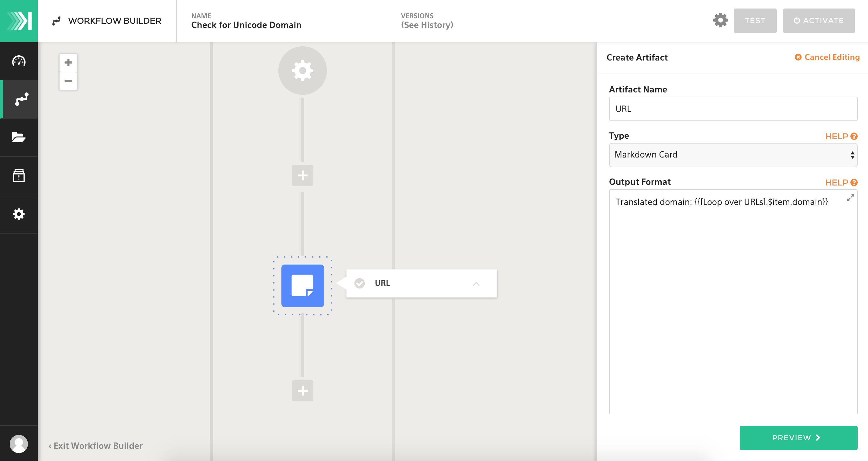Open See History versions link

click(427, 25)
